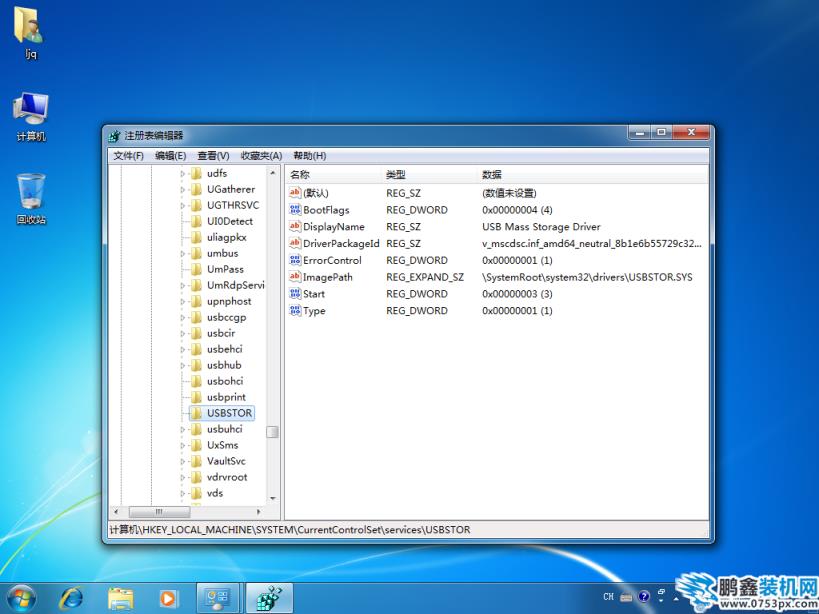Open the 收藏夹(A) menu
The image size is (819, 614).
point(261,156)
